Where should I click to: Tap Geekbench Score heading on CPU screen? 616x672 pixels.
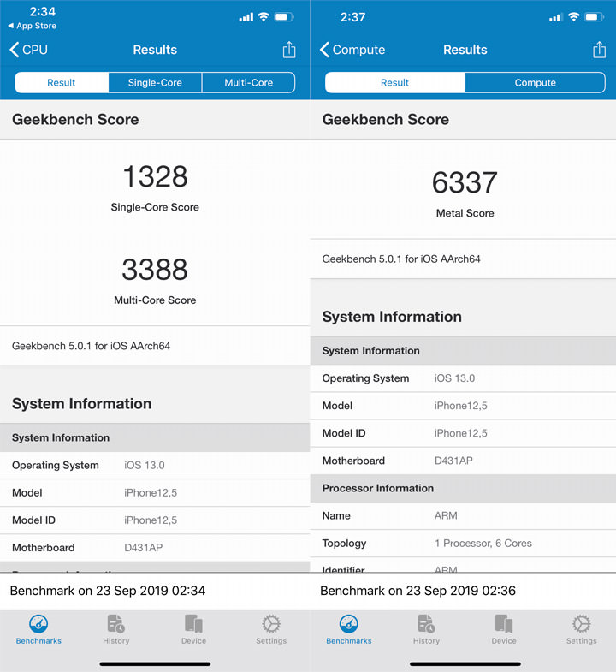tap(75, 120)
